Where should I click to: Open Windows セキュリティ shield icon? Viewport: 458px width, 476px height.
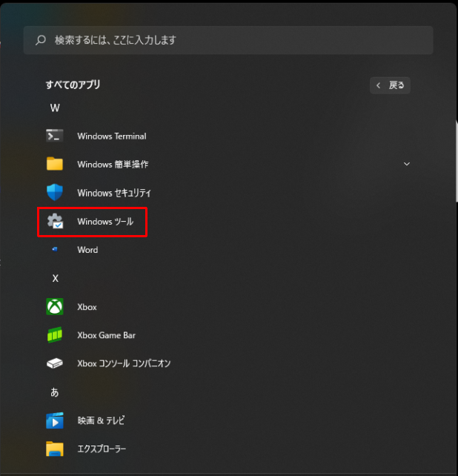[55, 192]
